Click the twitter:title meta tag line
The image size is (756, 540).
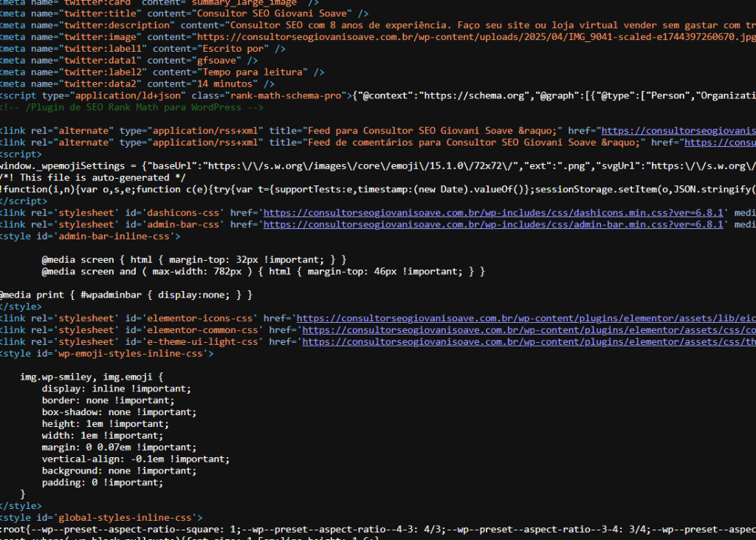(x=185, y=13)
